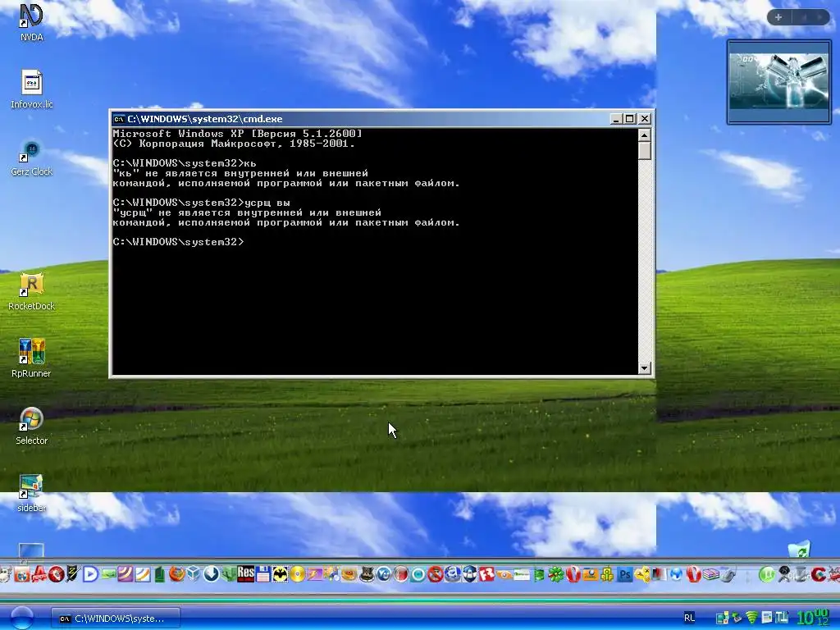840x630 pixels.
Task: Open the Res icon in the dock
Action: point(246,574)
